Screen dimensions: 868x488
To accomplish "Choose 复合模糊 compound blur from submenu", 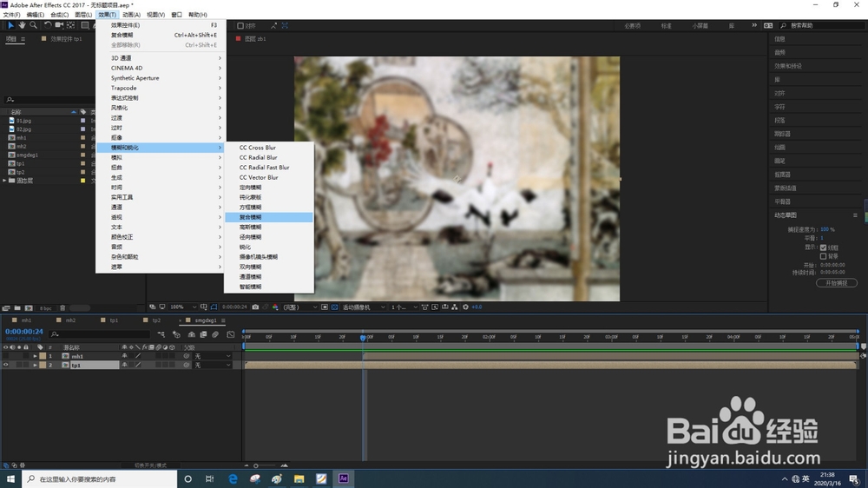I will pos(269,217).
